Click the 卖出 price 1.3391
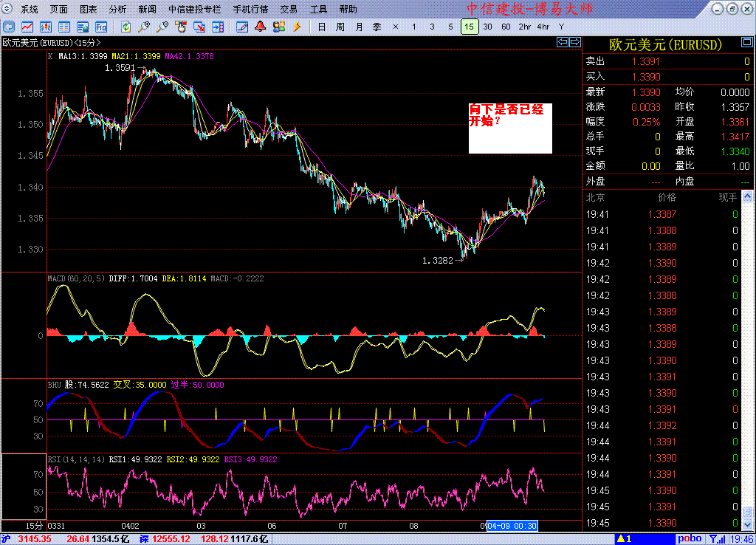 (645, 61)
